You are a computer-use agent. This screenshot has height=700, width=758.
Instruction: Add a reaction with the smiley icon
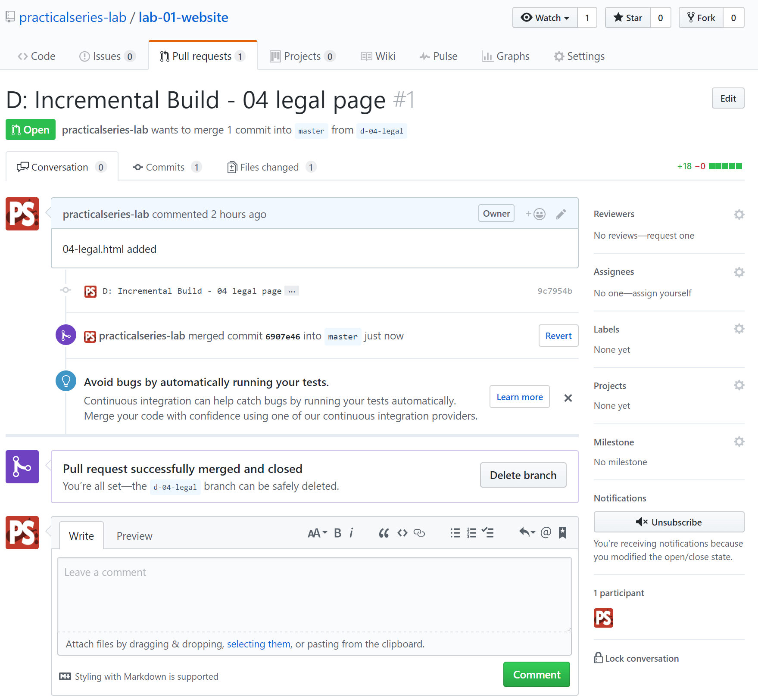point(536,214)
